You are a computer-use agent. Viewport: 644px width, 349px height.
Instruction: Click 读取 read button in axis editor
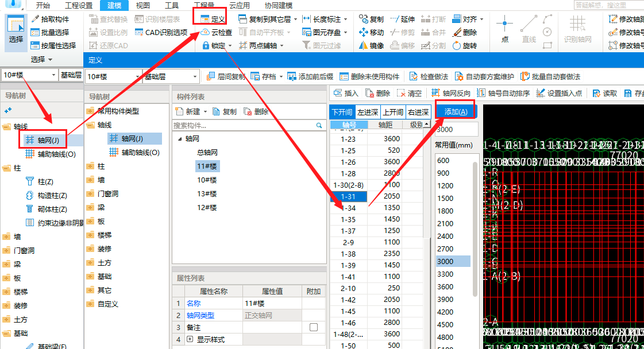[604, 93]
